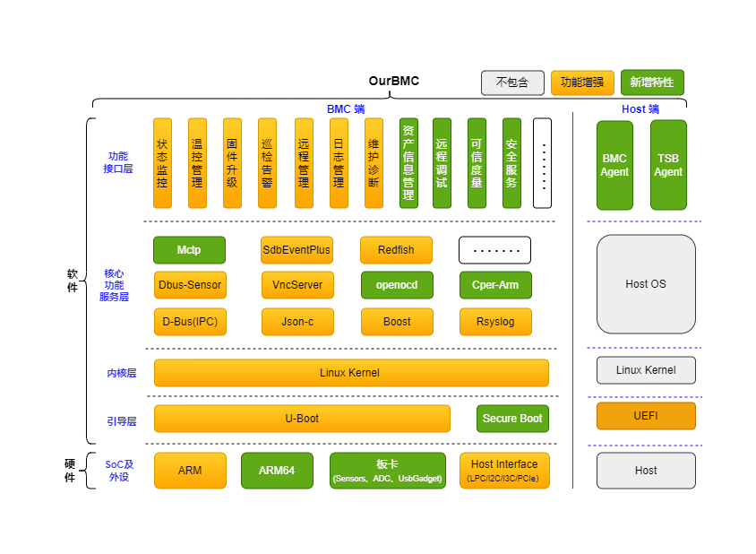Click the green Secure Boot block
This screenshot has height=554, width=756.
pos(512,419)
